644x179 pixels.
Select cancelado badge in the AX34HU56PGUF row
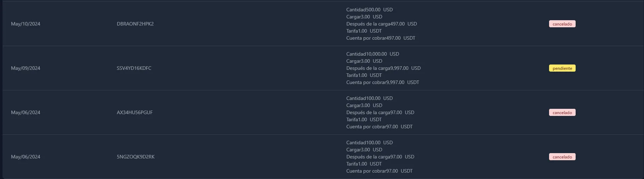pos(562,112)
